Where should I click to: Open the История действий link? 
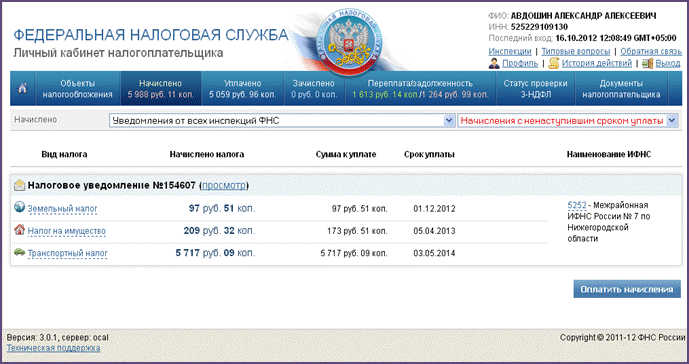596,63
